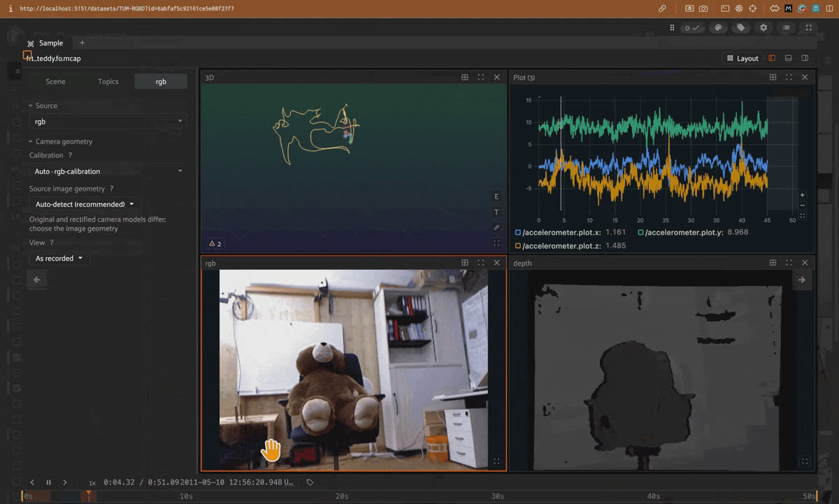This screenshot has height=504, width=839.
Task: Click the rgb panel split grid icon
Action: 465,263
